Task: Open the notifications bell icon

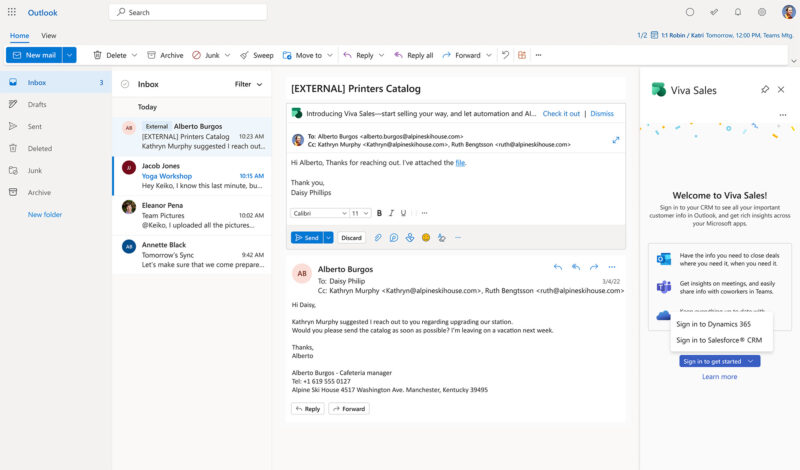Action: click(738, 12)
